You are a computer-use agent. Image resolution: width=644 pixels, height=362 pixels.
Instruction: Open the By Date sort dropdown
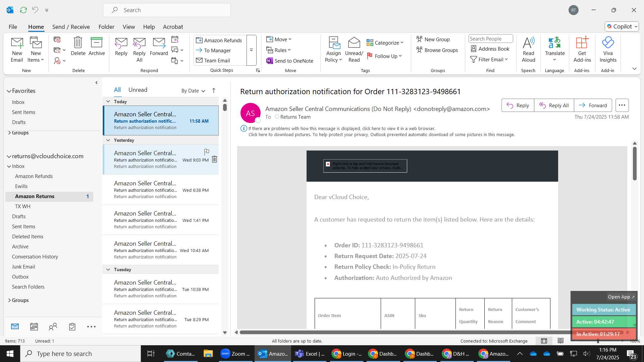(193, 91)
